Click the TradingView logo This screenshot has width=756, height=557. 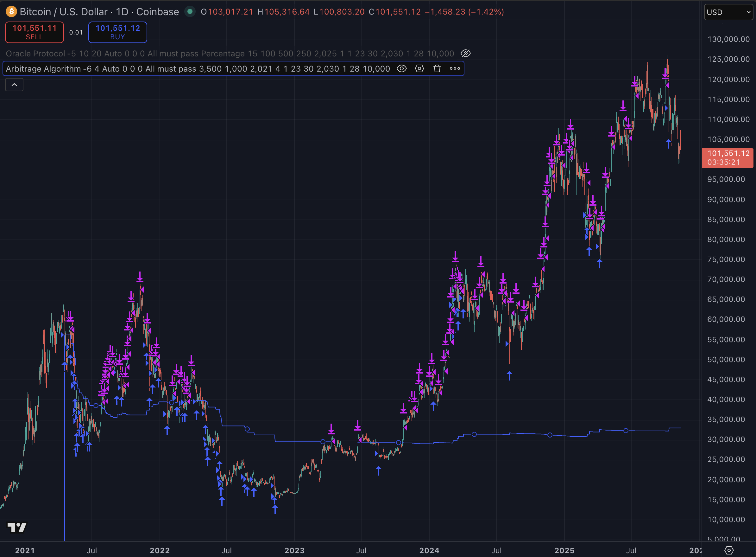[17, 527]
